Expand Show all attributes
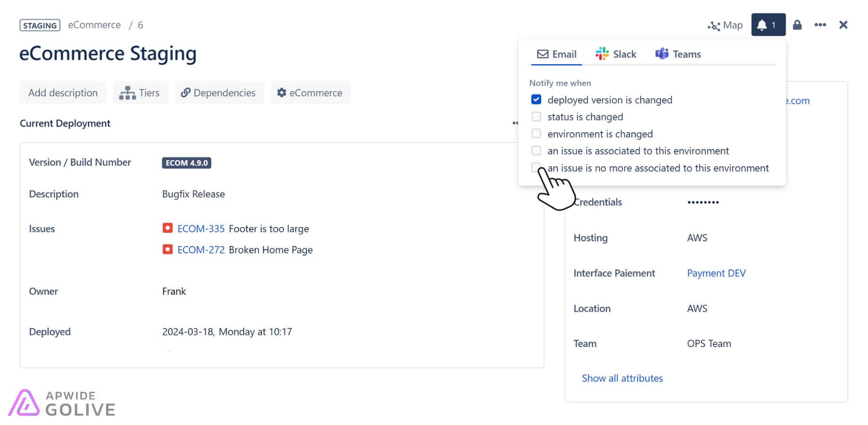 [x=622, y=378]
